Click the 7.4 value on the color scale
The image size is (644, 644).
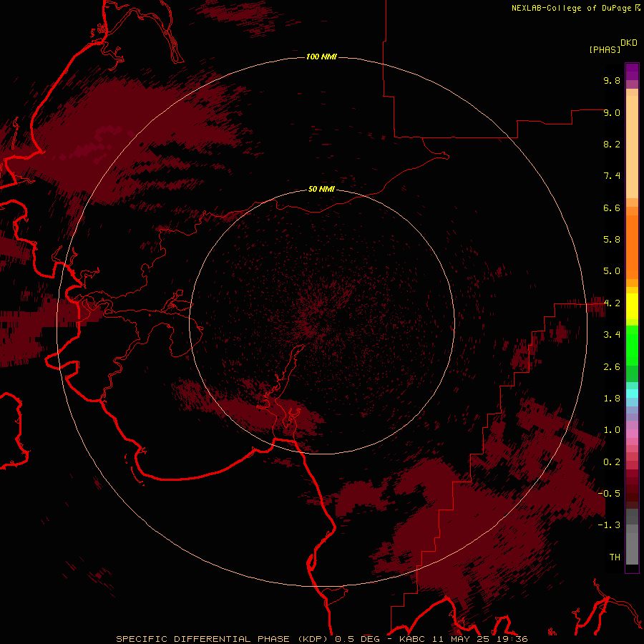coord(612,176)
